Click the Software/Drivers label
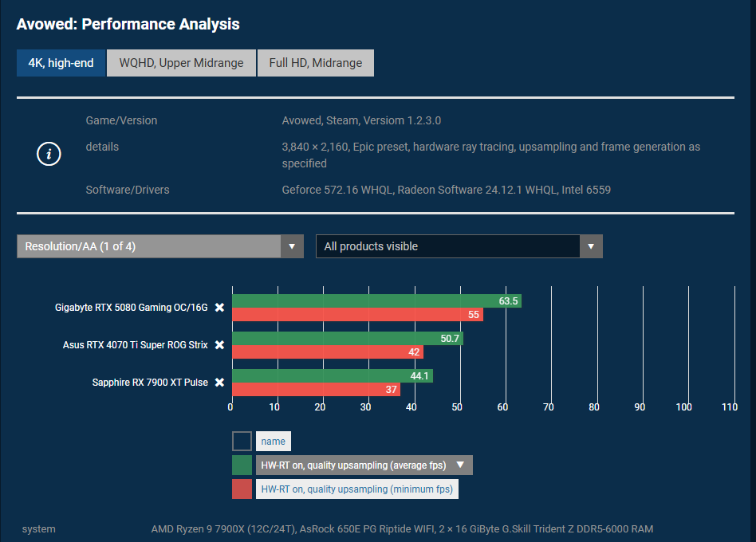This screenshot has height=542, width=756. pos(128,190)
